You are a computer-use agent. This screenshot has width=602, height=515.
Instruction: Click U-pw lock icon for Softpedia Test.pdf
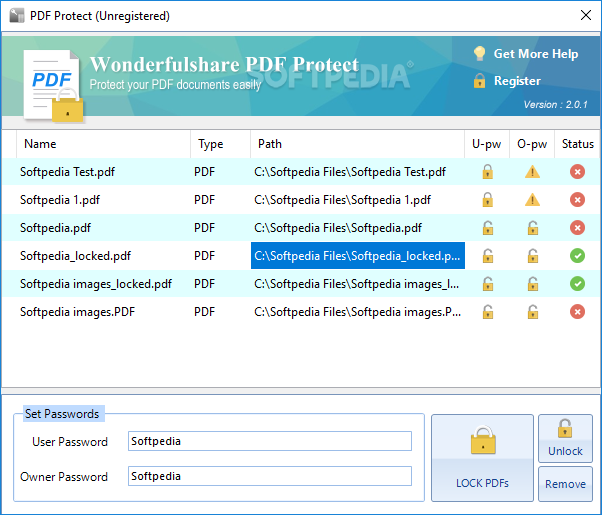tap(488, 172)
